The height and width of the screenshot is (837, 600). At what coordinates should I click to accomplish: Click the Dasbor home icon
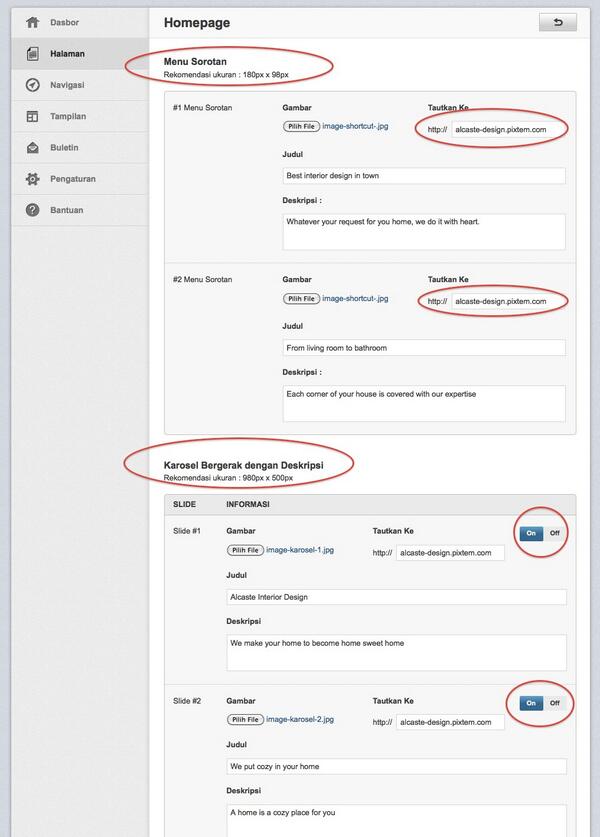(x=33, y=22)
